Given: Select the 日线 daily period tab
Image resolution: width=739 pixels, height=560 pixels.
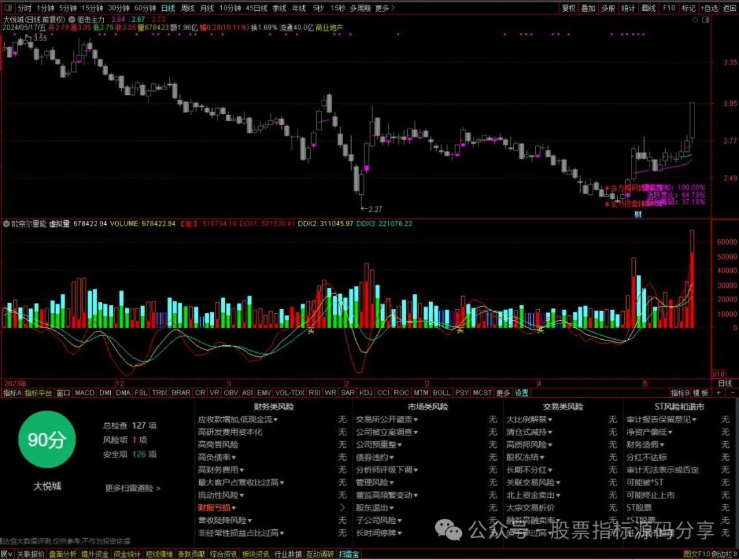Looking at the screenshot, I should tap(168, 8).
